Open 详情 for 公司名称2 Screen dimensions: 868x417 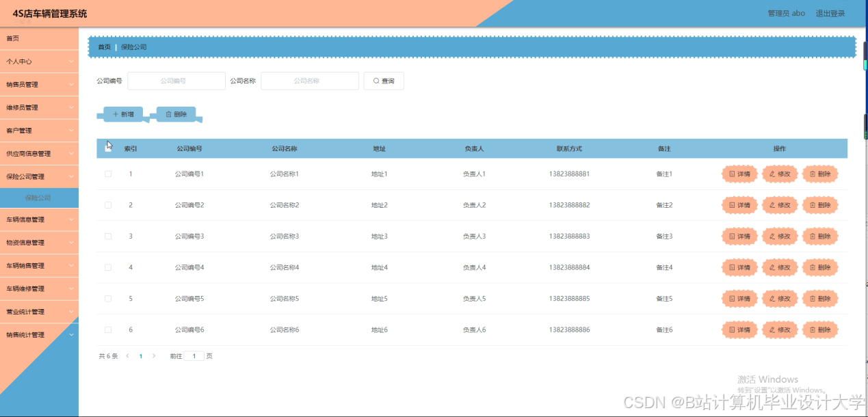coord(739,205)
